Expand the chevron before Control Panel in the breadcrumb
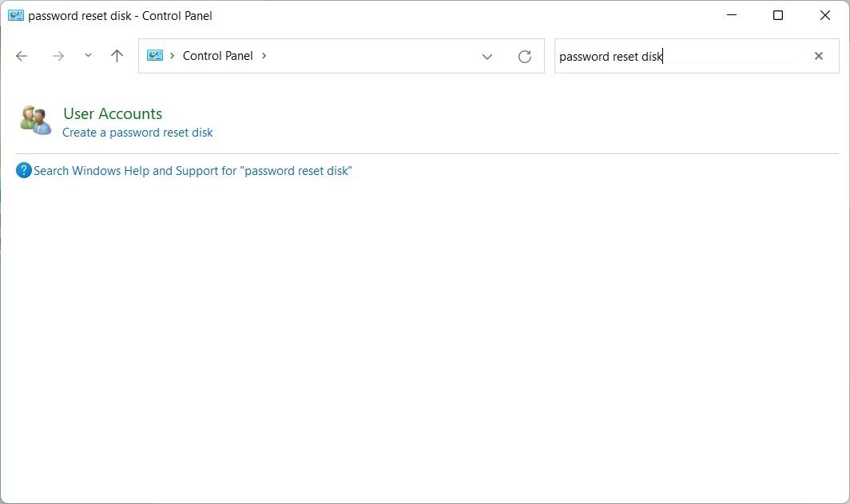This screenshot has height=504, width=850. (x=172, y=56)
